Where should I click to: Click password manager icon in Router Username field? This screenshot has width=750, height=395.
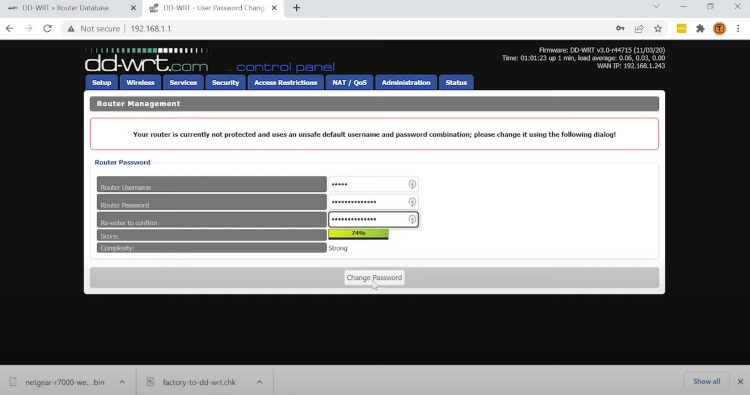pos(412,184)
